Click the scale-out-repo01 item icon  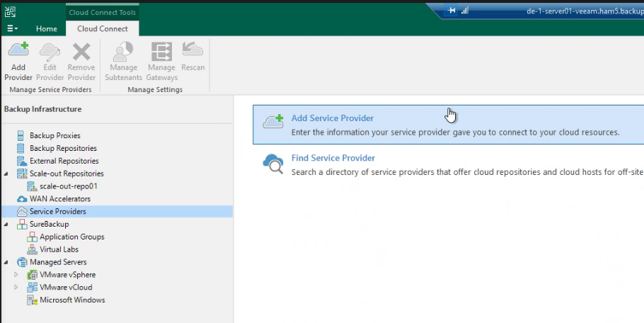coord(32,186)
